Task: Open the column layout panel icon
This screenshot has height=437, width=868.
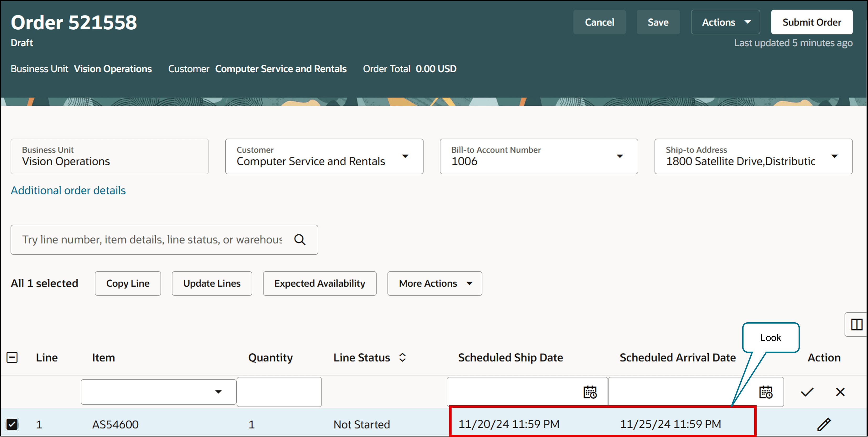Action: coord(856,324)
